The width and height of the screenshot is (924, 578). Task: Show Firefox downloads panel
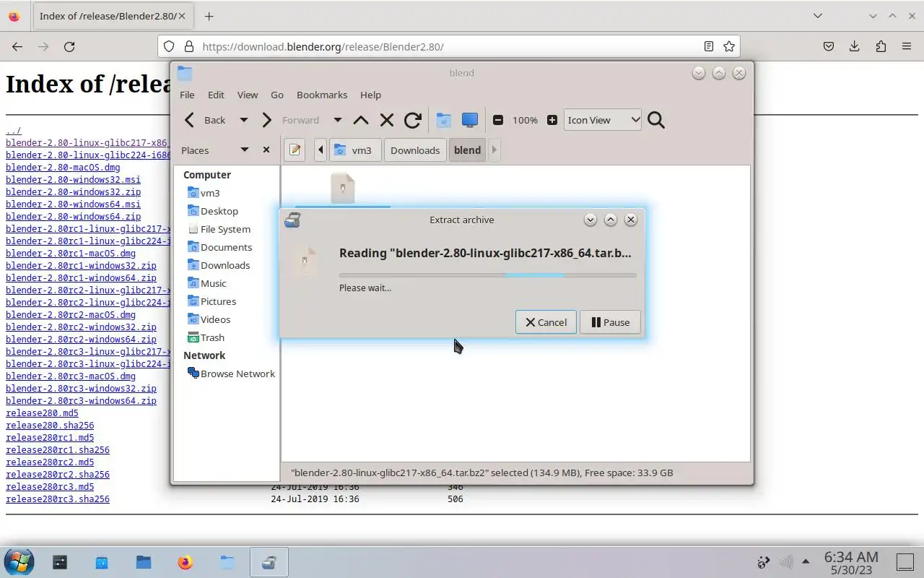tap(854, 46)
